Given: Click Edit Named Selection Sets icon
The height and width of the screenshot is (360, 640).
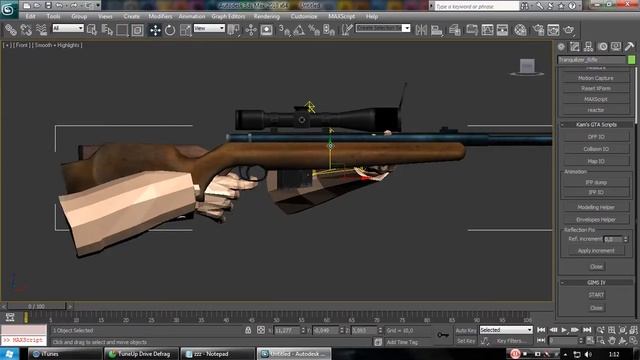Looking at the screenshot, I should click(x=347, y=30).
